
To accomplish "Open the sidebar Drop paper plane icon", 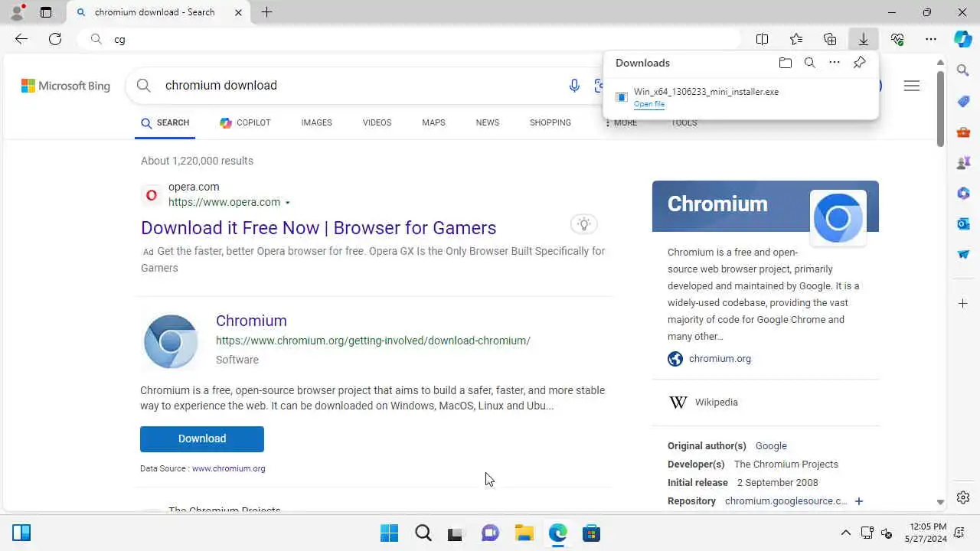I will (x=963, y=254).
